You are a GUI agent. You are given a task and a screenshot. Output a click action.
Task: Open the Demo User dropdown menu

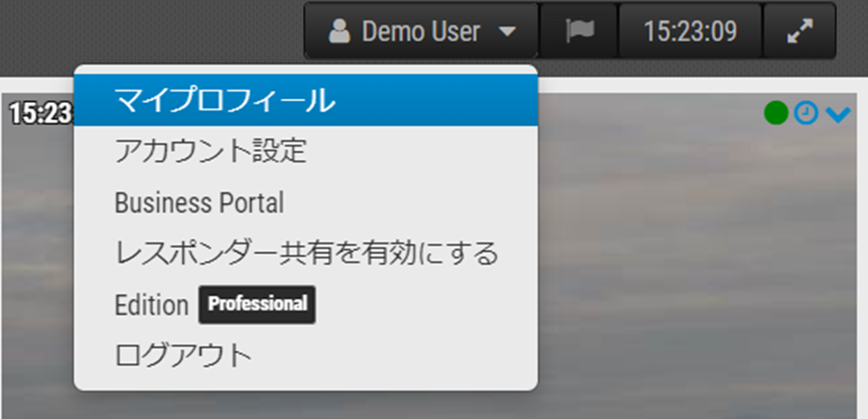click(422, 31)
